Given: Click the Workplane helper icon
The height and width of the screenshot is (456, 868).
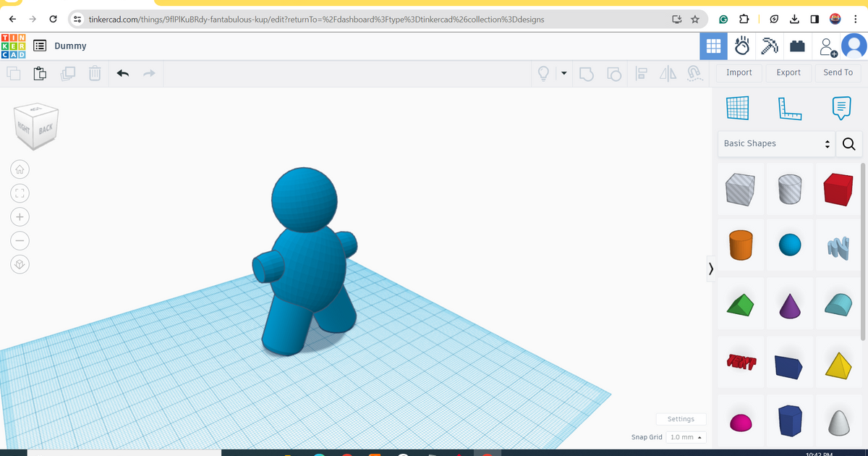Looking at the screenshot, I should point(737,107).
